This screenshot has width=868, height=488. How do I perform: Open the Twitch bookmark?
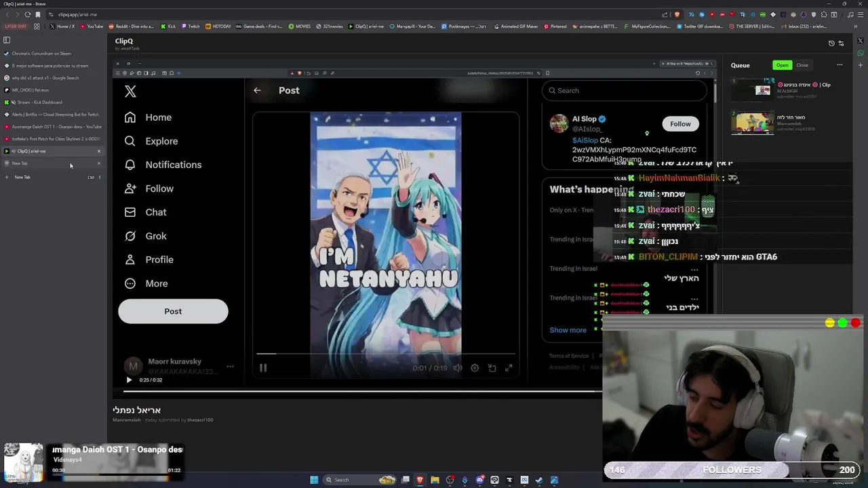coord(190,26)
